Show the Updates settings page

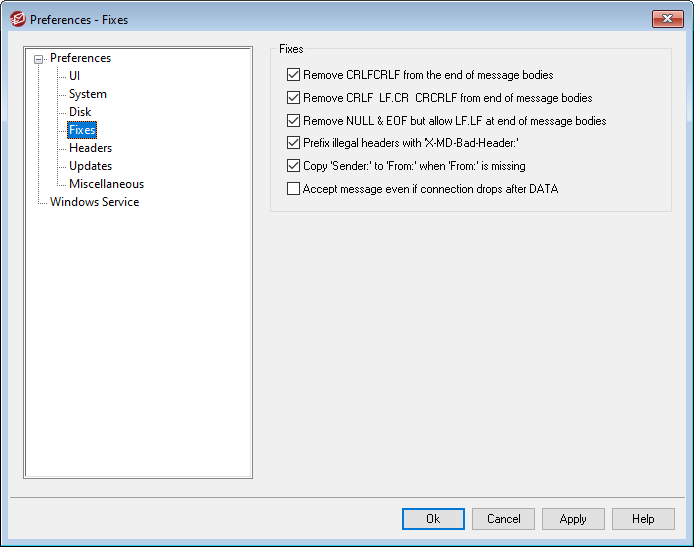click(x=90, y=166)
